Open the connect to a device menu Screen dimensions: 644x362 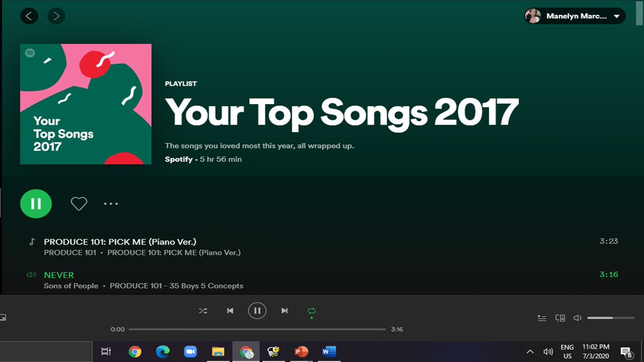coord(560,318)
